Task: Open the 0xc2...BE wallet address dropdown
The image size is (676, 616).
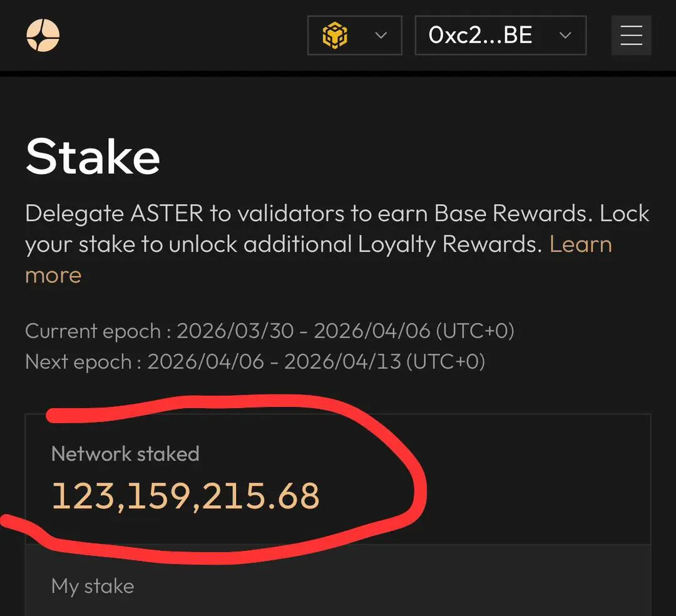Action: [x=481, y=36]
